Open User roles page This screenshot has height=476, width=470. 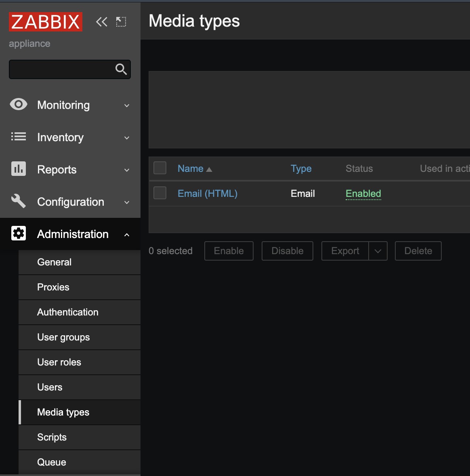click(x=80, y=362)
